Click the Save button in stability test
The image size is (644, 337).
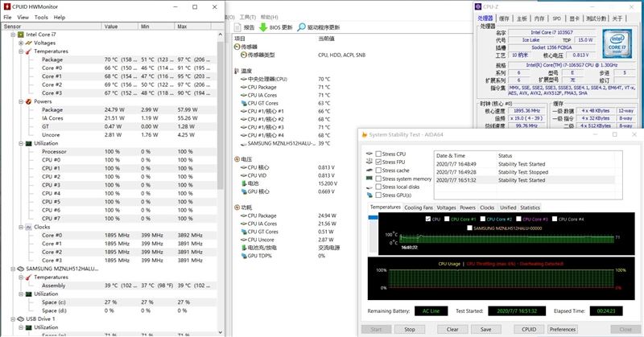coord(486,329)
